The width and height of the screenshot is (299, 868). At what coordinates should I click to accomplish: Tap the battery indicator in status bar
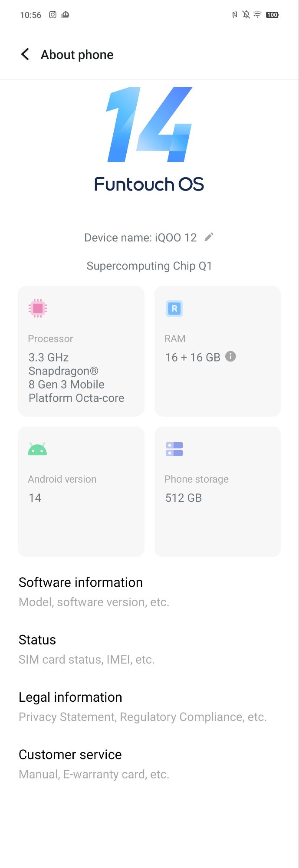click(273, 15)
